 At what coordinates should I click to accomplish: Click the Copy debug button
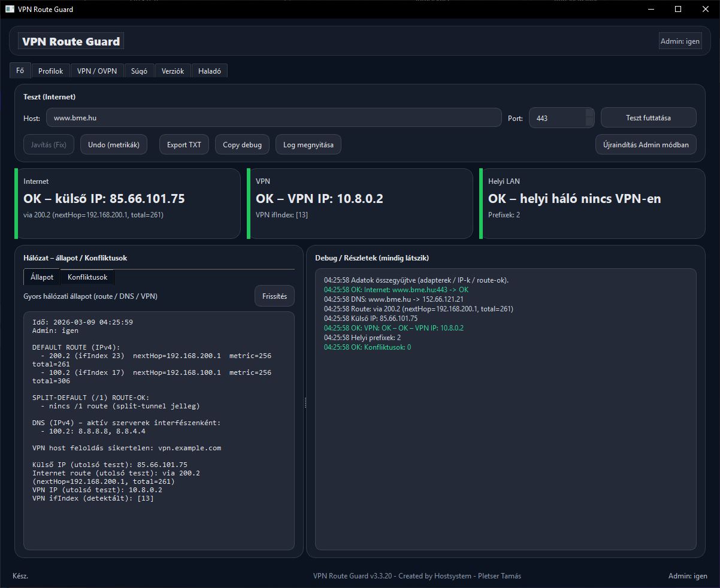point(242,144)
